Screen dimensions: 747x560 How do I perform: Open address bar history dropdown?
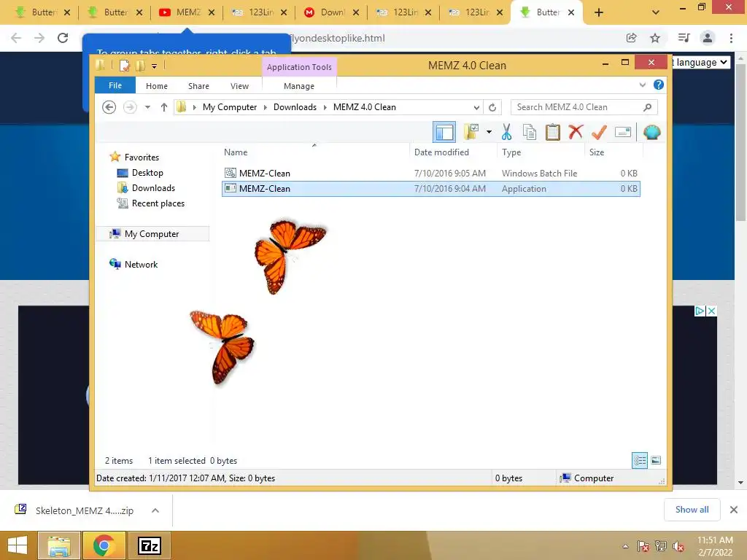(476, 107)
